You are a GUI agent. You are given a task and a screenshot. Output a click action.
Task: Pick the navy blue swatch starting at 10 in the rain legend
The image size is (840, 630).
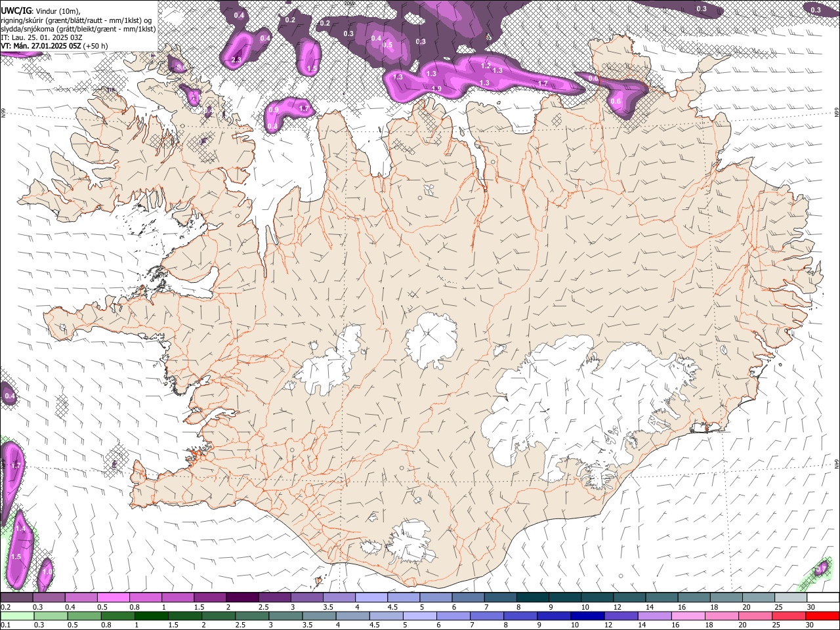586,616
